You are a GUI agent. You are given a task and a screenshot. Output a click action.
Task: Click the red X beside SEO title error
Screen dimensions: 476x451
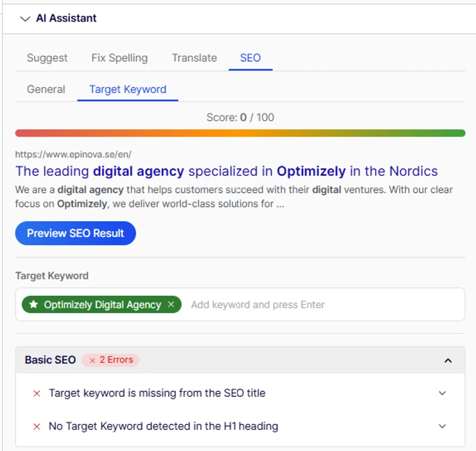tap(37, 394)
